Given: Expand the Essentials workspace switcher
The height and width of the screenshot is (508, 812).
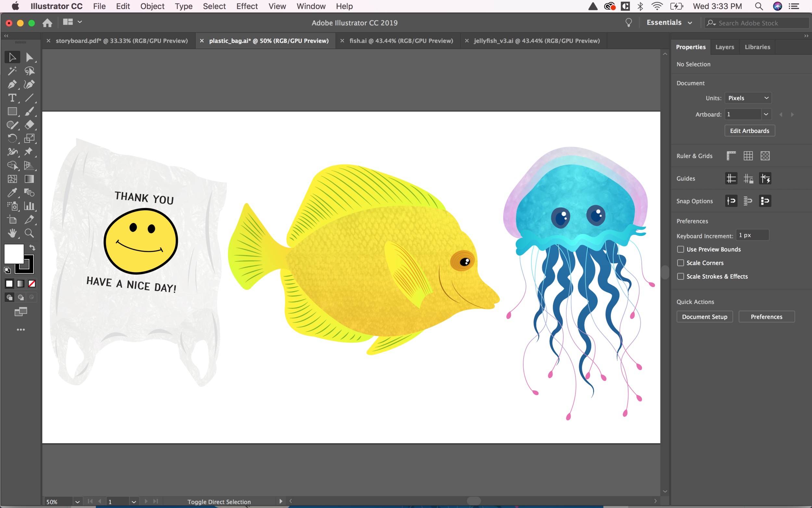Looking at the screenshot, I should click(669, 23).
